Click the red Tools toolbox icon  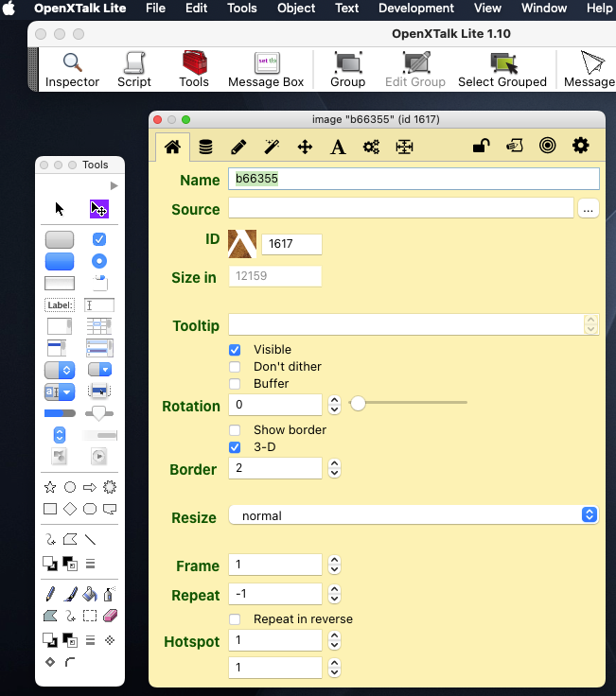click(x=194, y=70)
